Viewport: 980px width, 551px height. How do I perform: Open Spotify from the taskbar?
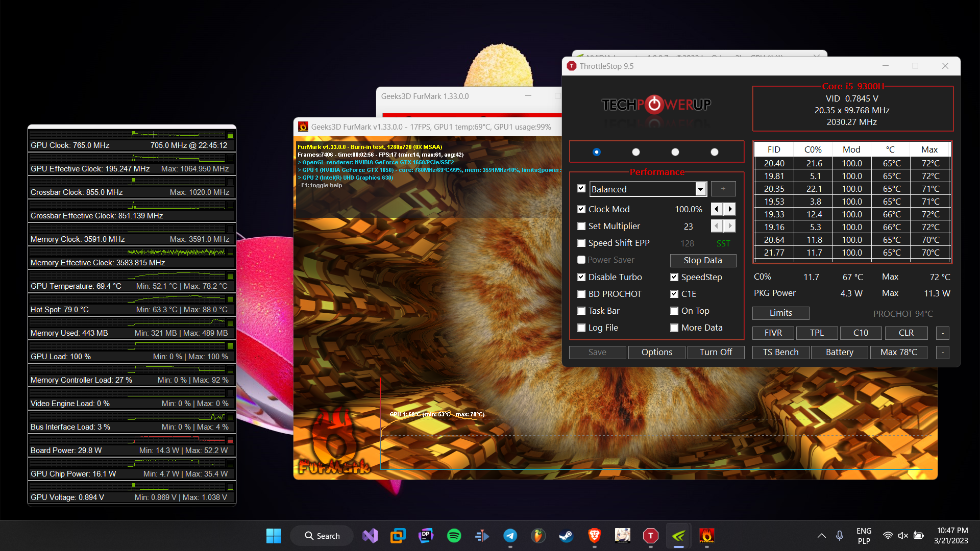(x=454, y=536)
